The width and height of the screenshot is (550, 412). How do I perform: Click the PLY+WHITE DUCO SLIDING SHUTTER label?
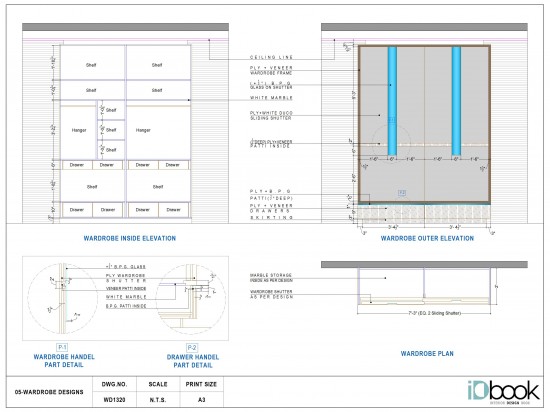click(271, 116)
